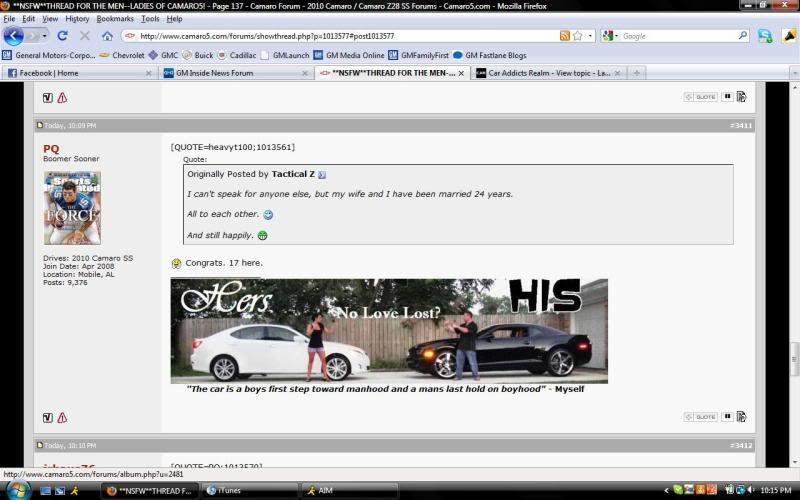Open the address bar history dropdown
The image size is (800, 500).
[592, 36]
